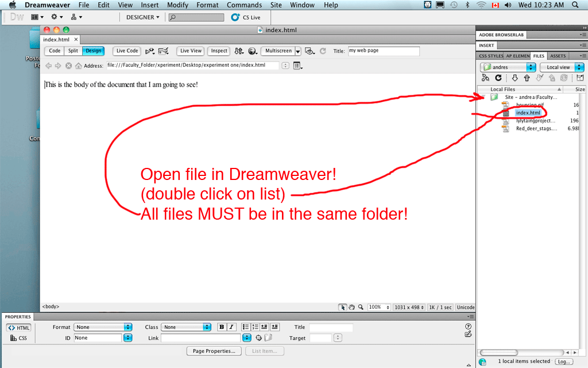Open the Modify menu
The image size is (588, 368).
coord(177,5)
